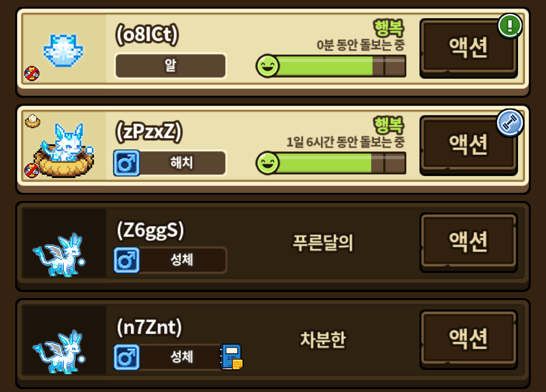Select the blue egg thumbnail
Image resolution: width=546 pixels, height=392 pixels.
tap(63, 51)
